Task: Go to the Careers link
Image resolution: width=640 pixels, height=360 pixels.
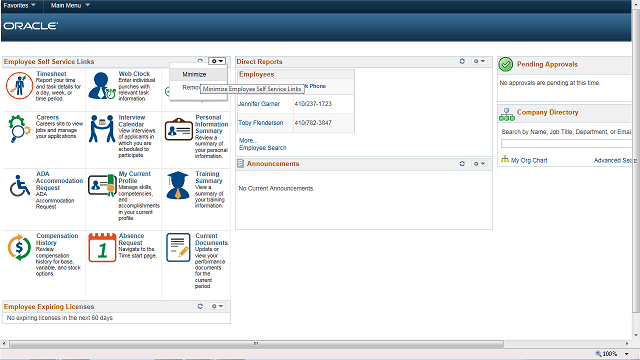Action: coord(47,118)
